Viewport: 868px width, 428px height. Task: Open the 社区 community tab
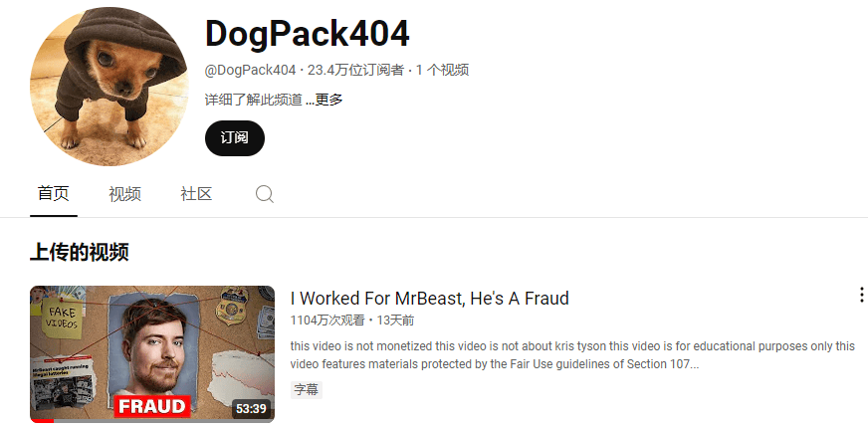click(196, 194)
